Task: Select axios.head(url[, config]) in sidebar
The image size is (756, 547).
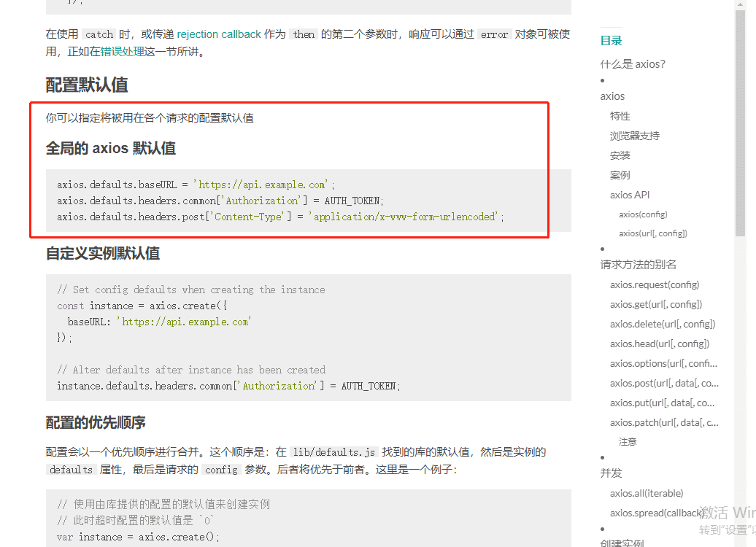Action: pyautogui.click(x=660, y=344)
